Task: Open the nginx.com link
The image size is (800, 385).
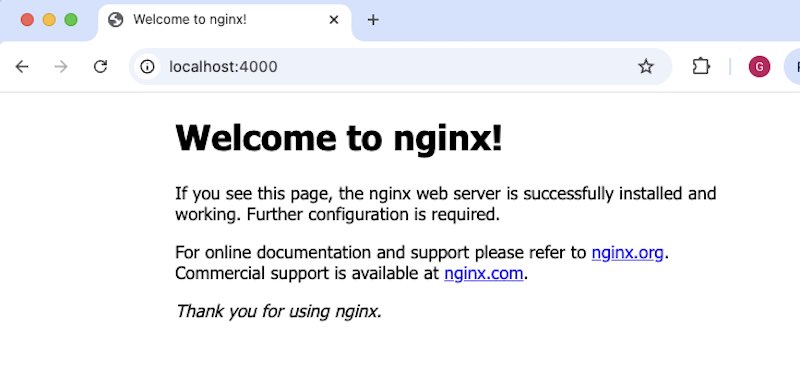Action: coord(484,273)
